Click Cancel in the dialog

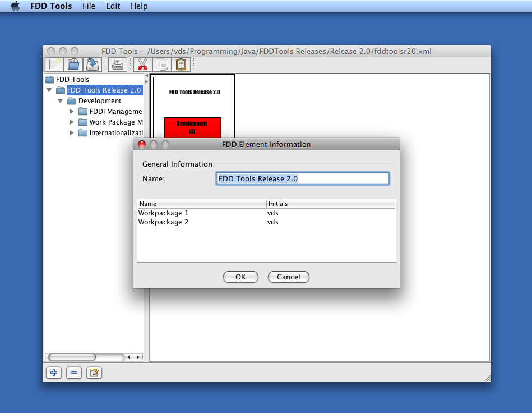click(288, 277)
